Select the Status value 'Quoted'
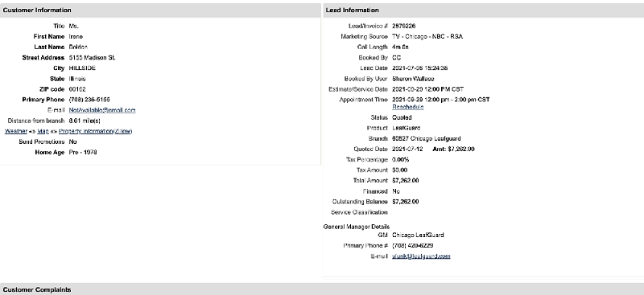This screenshot has width=644, height=295. (402, 117)
